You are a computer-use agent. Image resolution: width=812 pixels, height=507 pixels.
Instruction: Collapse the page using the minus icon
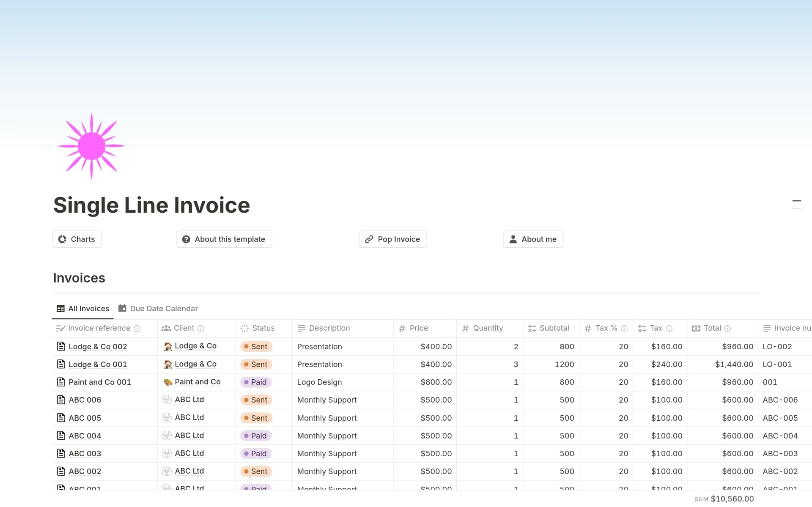point(797,202)
